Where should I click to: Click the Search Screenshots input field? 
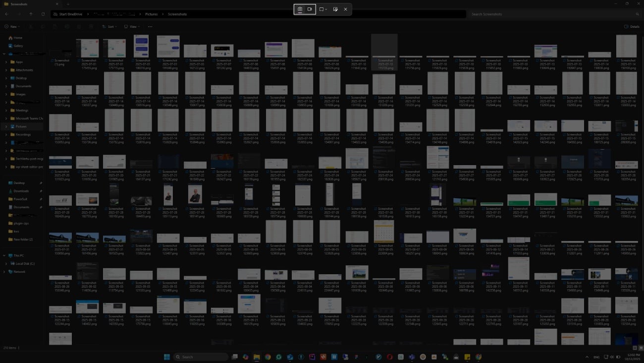click(550, 14)
